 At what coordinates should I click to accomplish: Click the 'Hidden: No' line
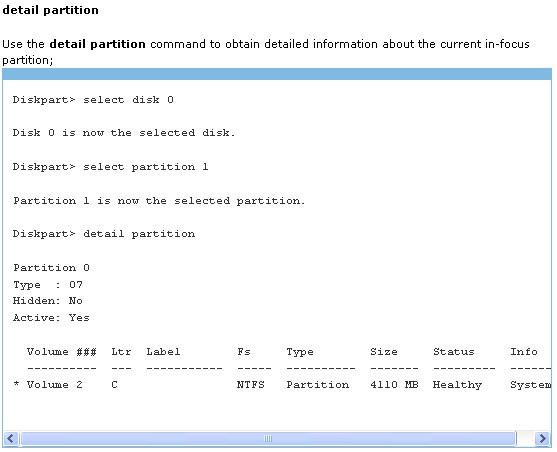48,301
